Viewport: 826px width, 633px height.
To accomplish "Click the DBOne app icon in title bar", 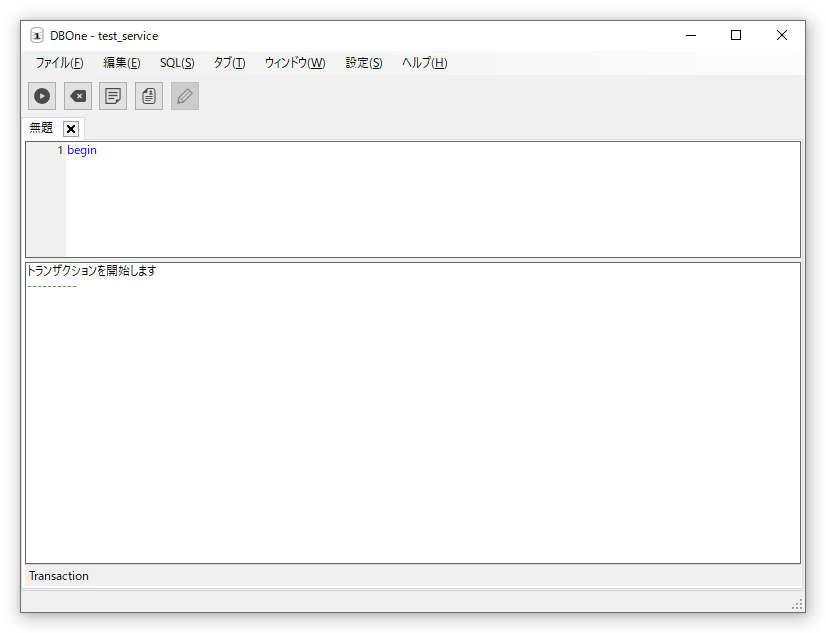I will click(37, 36).
